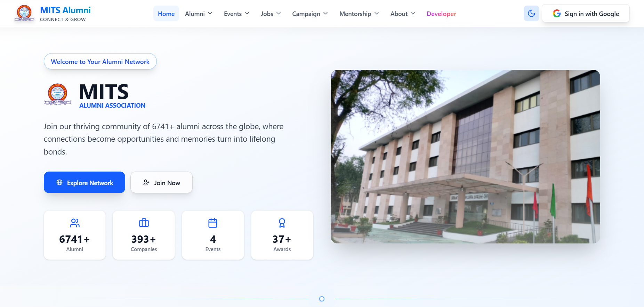Click the 6741+ Alumni count text
The height and width of the screenshot is (307, 644).
click(x=75, y=239)
